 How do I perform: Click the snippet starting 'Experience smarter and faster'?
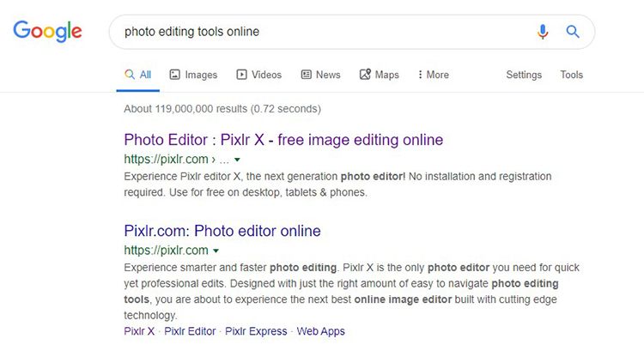pyautogui.click(x=351, y=292)
